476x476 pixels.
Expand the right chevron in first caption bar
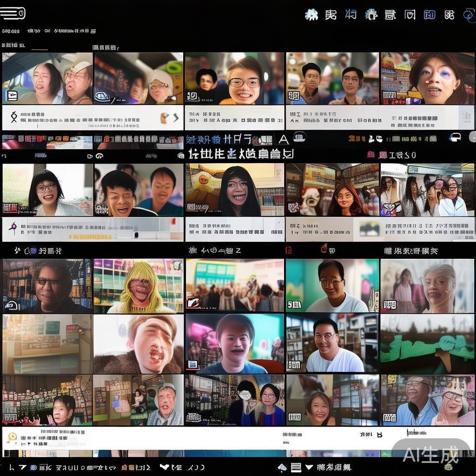point(177,118)
